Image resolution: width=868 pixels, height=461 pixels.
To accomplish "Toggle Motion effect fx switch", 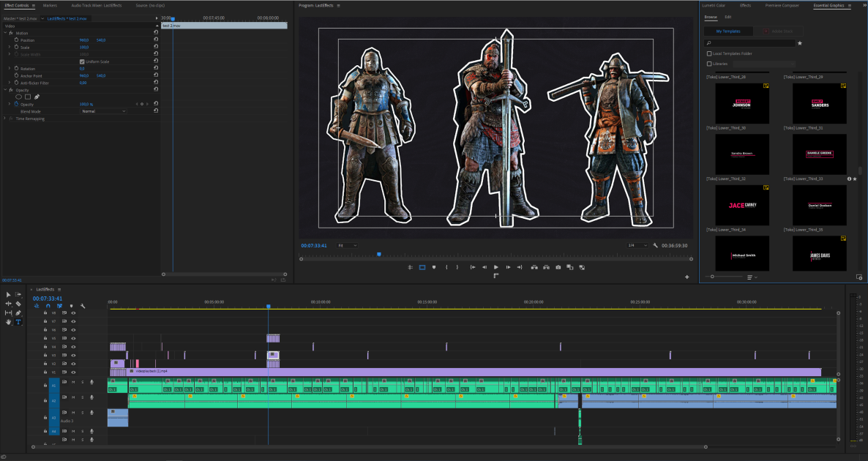I will coord(11,33).
